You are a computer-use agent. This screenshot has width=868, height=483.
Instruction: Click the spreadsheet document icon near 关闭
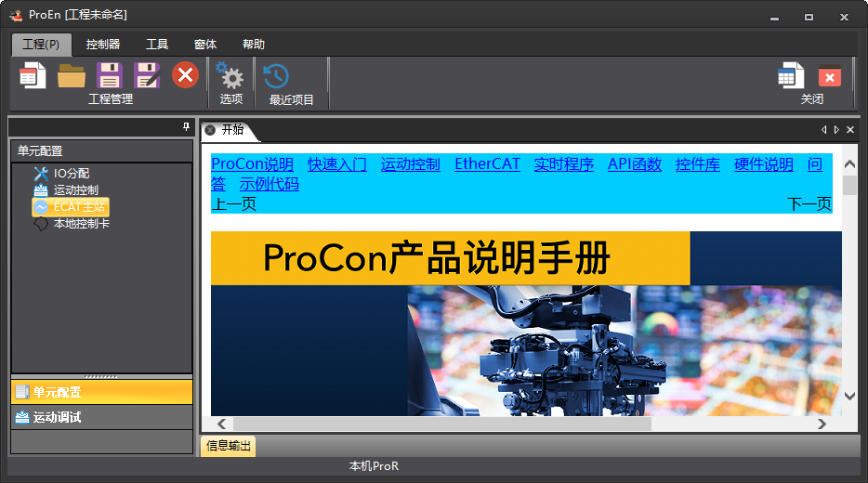791,75
